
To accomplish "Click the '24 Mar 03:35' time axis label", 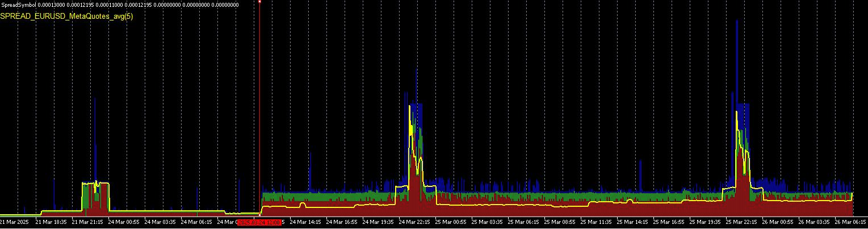I will [160, 222].
